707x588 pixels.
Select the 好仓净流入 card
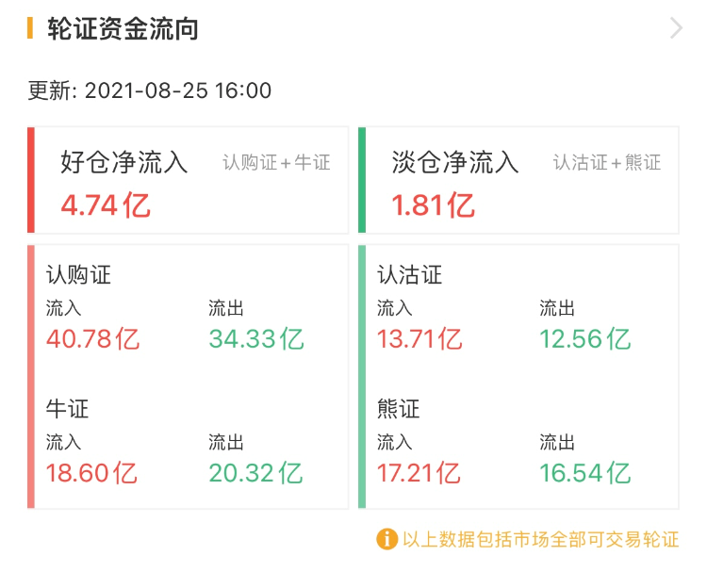click(x=189, y=180)
